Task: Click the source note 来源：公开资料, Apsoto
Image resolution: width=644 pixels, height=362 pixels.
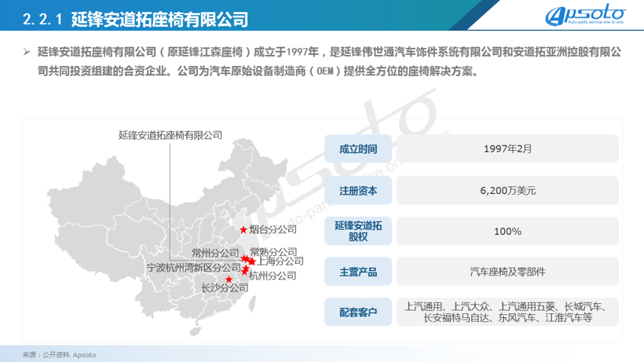Action: point(59,355)
